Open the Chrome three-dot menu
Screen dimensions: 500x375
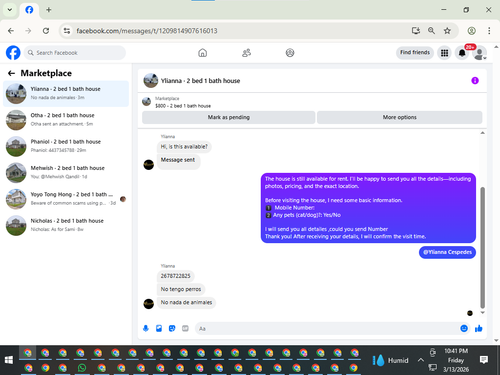[x=489, y=31]
